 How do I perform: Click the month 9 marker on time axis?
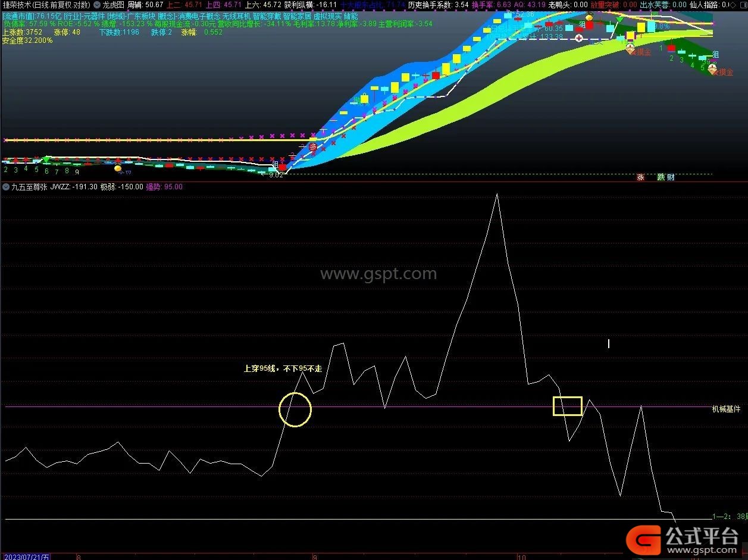tap(315, 557)
